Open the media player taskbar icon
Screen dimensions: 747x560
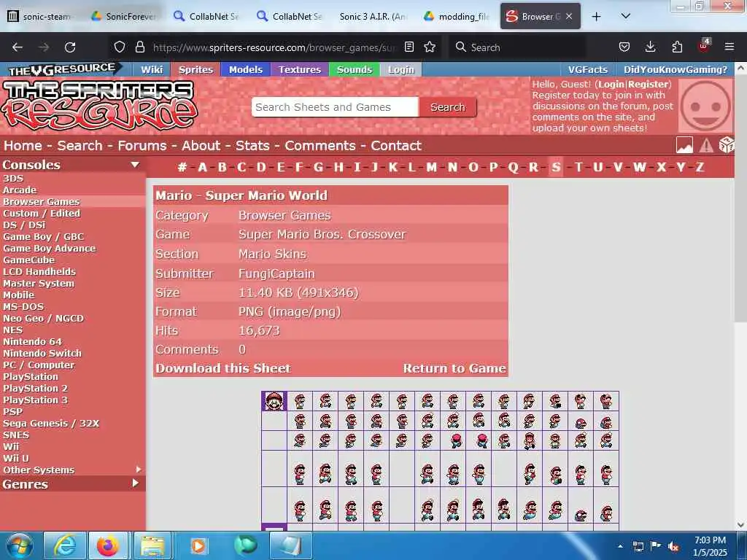pyautogui.click(x=198, y=545)
